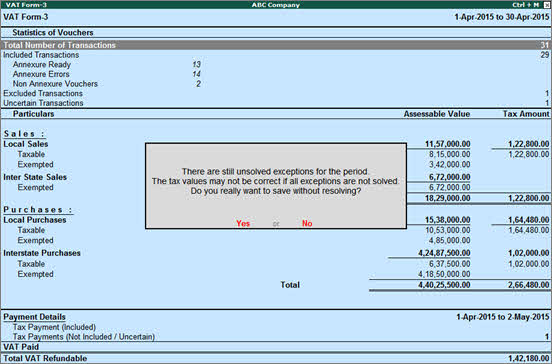Confirm saving with the Yes option
Image resolution: width=552 pixels, height=364 pixels.
tap(243, 223)
